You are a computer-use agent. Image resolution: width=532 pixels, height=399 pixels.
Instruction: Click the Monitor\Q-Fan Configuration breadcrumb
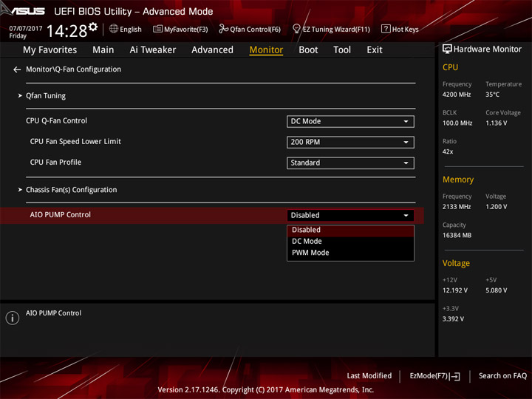click(x=73, y=69)
